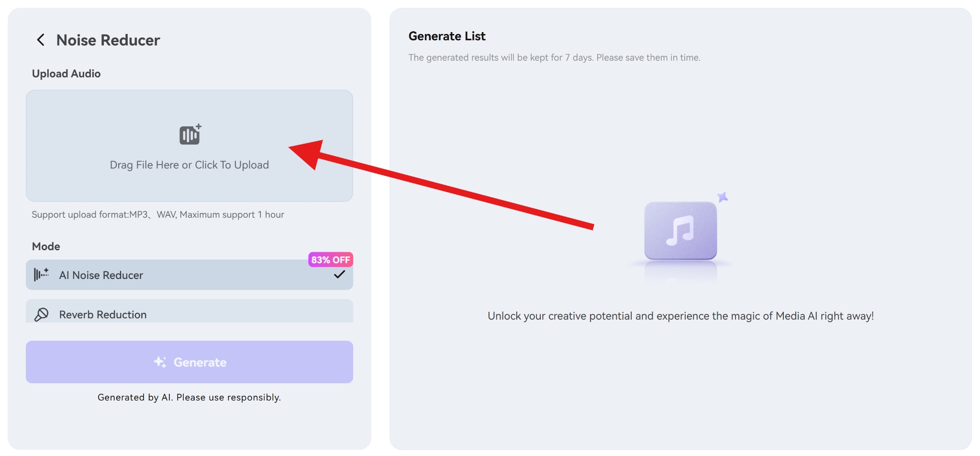Viewport: 980px width, 456px height.
Task: Click the audio waveform upload icon
Action: pos(189,135)
